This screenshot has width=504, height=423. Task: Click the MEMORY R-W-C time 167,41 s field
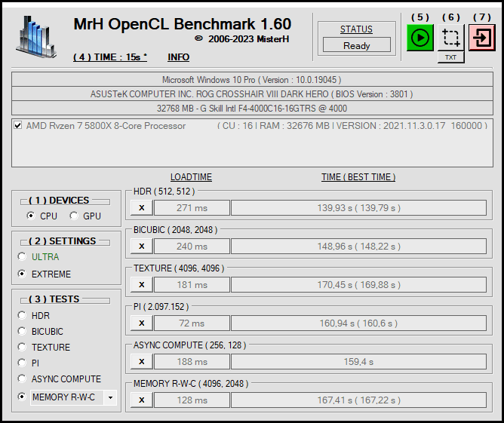click(358, 400)
